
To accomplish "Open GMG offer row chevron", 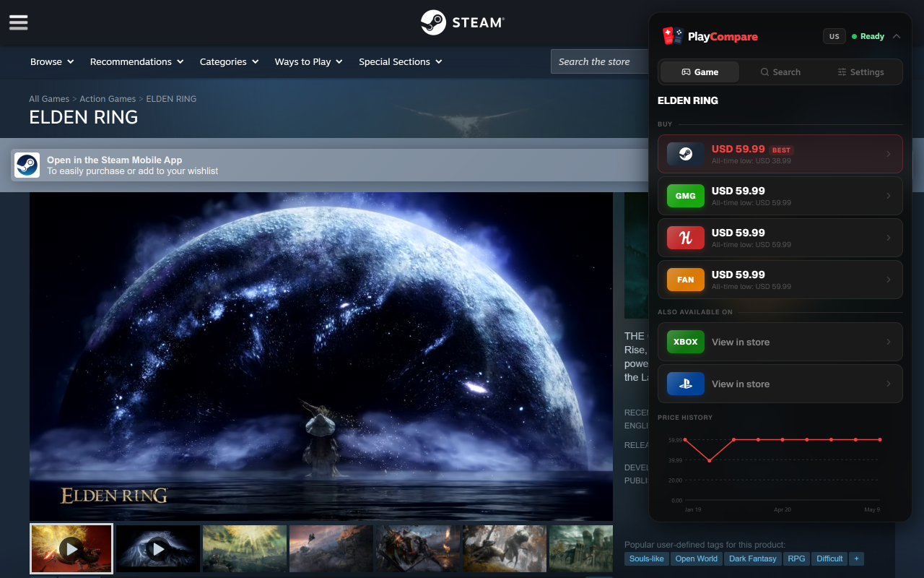I will pos(889,196).
